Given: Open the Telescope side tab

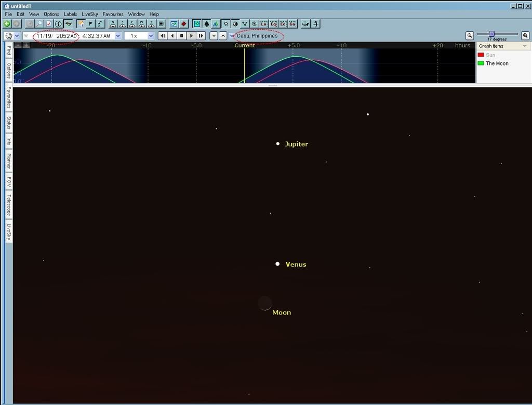Looking at the screenshot, I should tap(9, 205).
